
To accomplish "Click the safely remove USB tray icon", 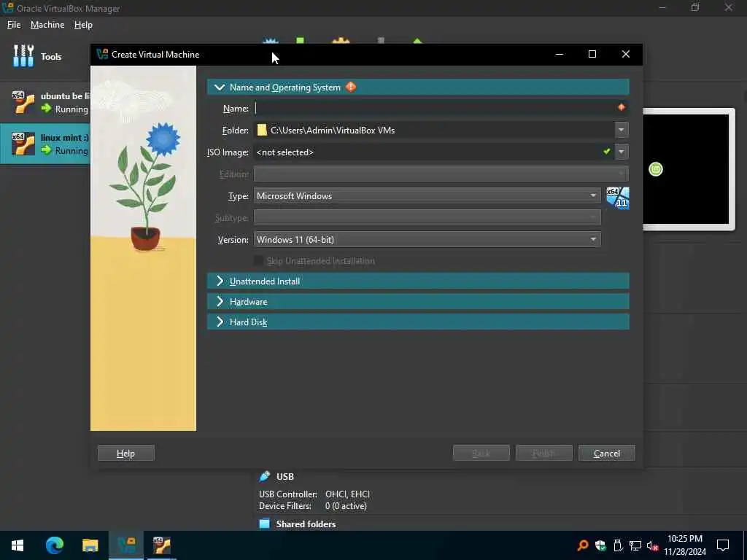I will [618, 545].
